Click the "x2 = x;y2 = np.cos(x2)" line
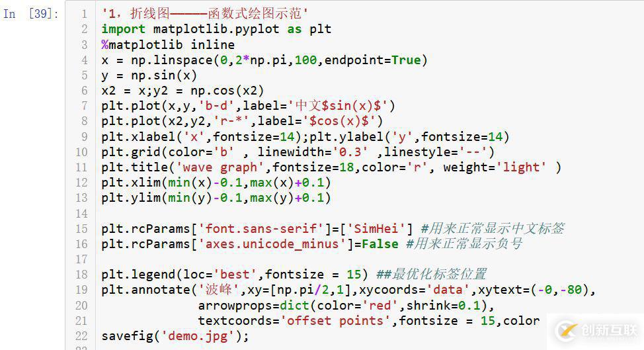Screen dimensions: 644x350 182,91
